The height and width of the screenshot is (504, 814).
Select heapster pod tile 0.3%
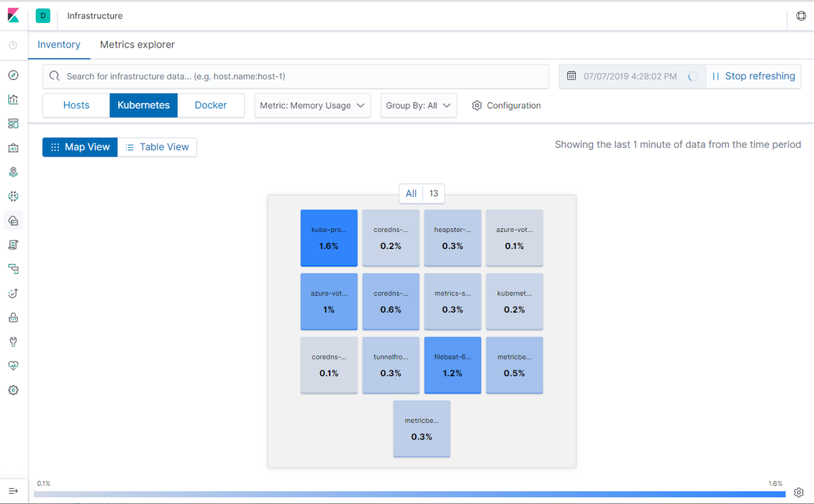(452, 237)
